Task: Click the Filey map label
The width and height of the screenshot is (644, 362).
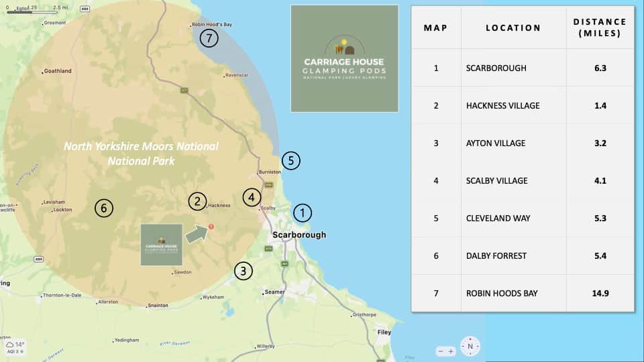Action: click(384, 332)
